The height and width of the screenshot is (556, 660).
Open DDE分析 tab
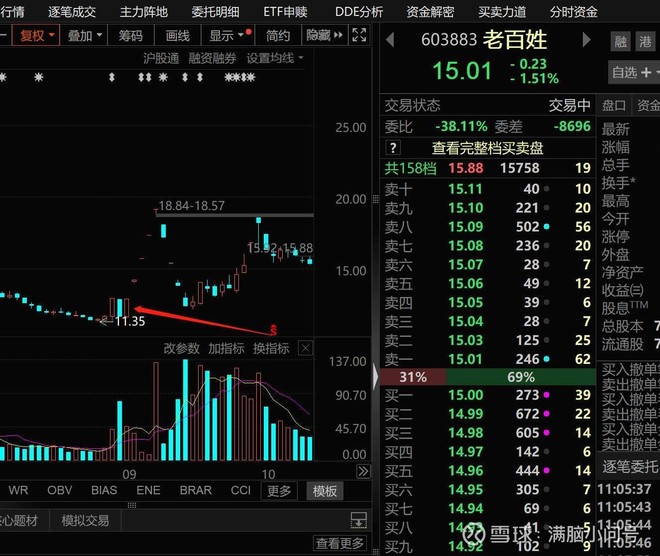pos(359,12)
